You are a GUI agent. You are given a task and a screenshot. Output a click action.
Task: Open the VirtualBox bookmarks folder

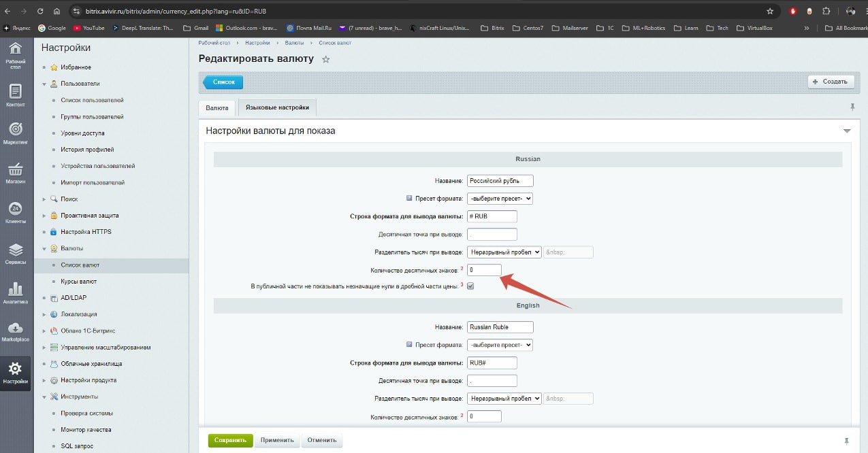tap(753, 28)
